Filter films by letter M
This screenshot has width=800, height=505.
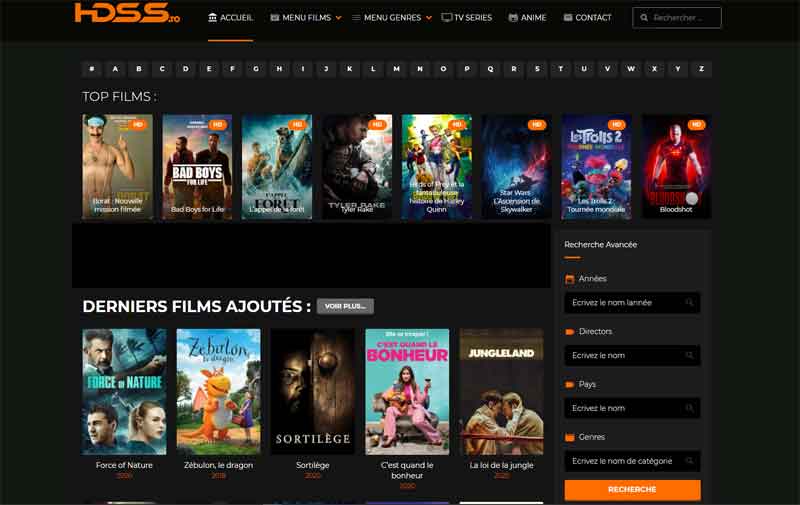[396, 68]
